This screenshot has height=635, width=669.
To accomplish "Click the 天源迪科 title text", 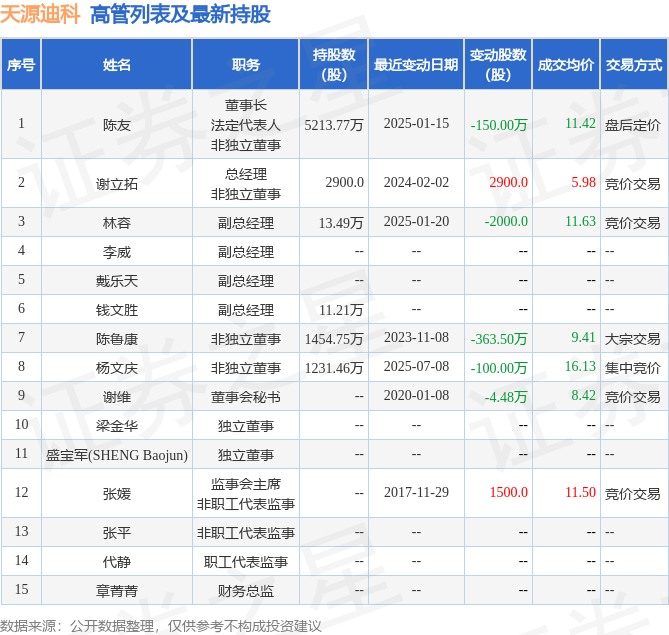I will [x=40, y=14].
